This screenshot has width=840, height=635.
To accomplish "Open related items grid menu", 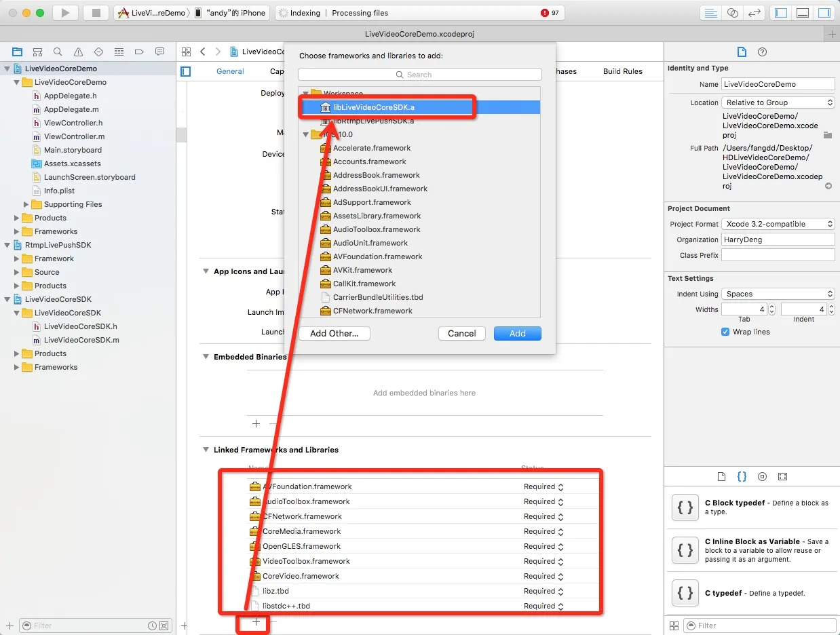I will [186, 52].
